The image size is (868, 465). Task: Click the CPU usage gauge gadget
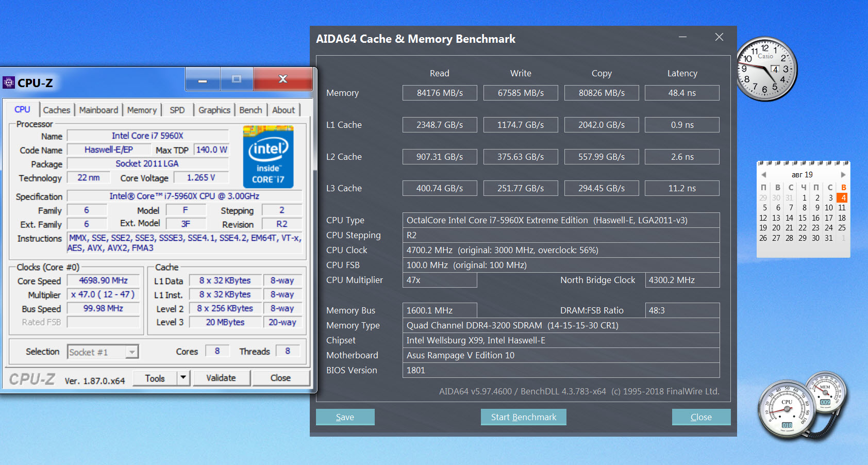coord(787,410)
